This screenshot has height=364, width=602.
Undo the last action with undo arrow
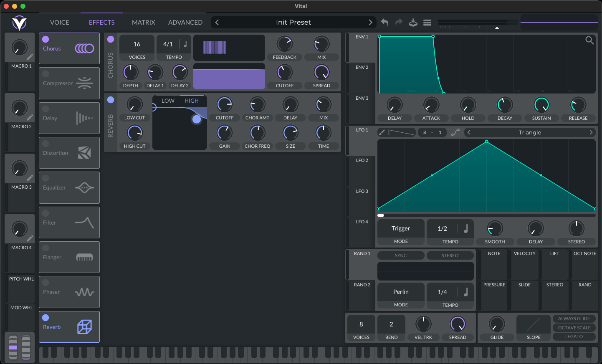coord(385,23)
